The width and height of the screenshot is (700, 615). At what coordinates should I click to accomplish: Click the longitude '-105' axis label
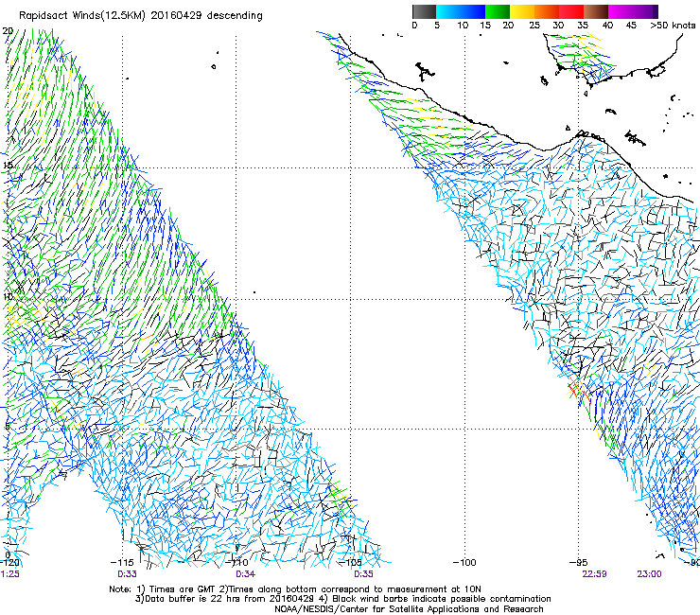tap(350, 563)
